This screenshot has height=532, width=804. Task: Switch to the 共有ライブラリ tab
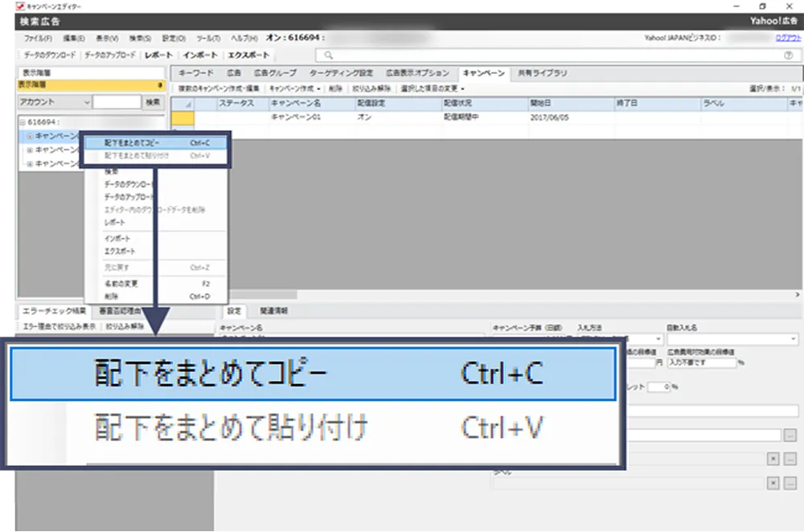point(543,73)
